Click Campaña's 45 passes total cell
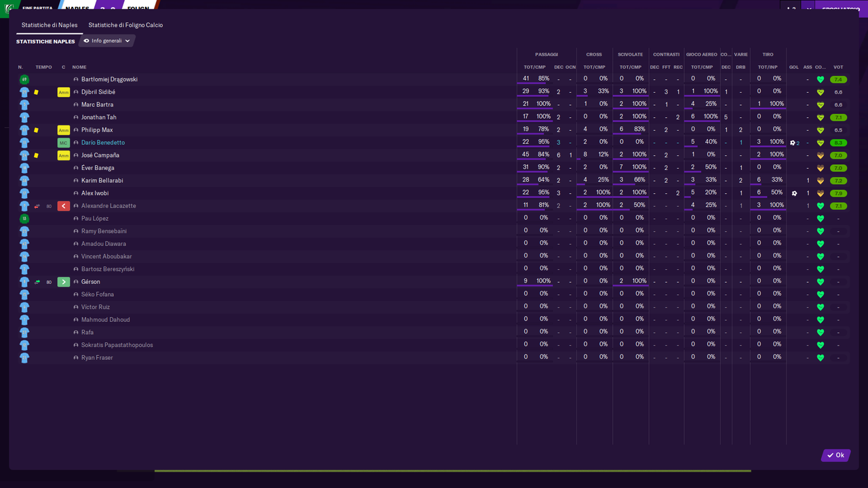The image size is (868, 488). pos(526,155)
